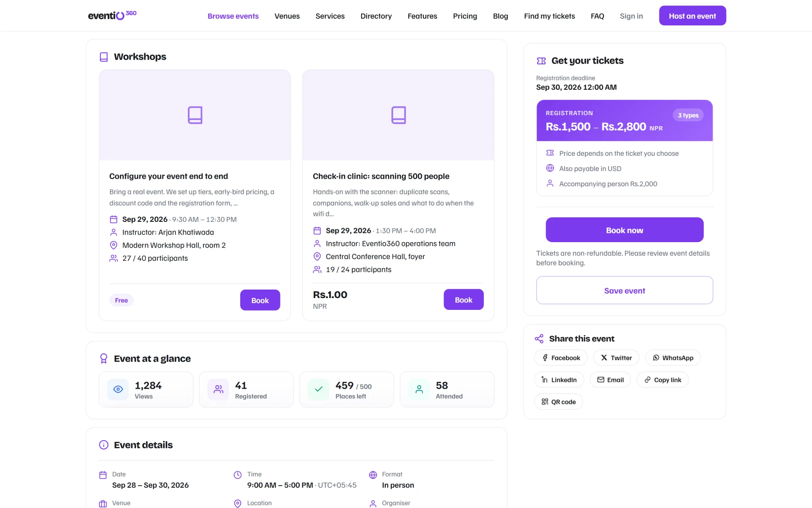Click participants icon beside 19 / 24 participants
Viewport: 812px width, 508px height.
coord(317,270)
